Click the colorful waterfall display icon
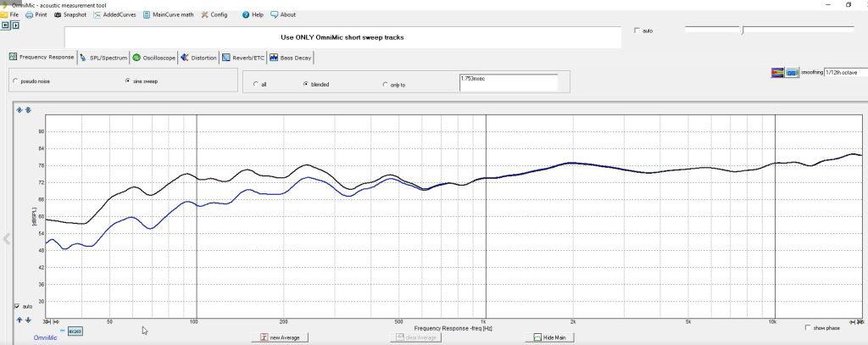The width and height of the screenshot is (868, 345). coord(776,73)
